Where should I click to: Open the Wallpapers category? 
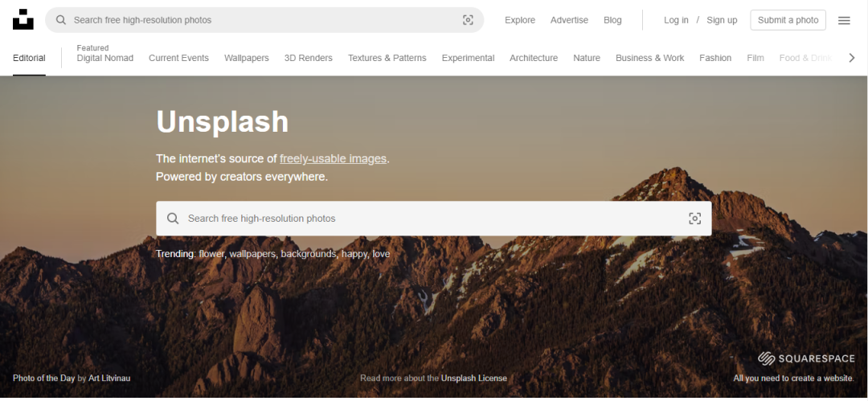pyautogui.click(x=246, y=58)
